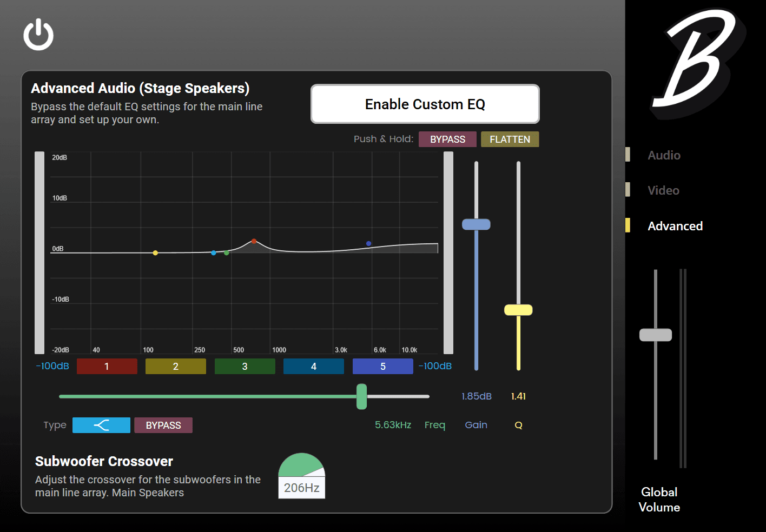The height and width of the screenshot is (532, 766).
Task: Select EQ band 5
Action: click(x=383, y=367)
